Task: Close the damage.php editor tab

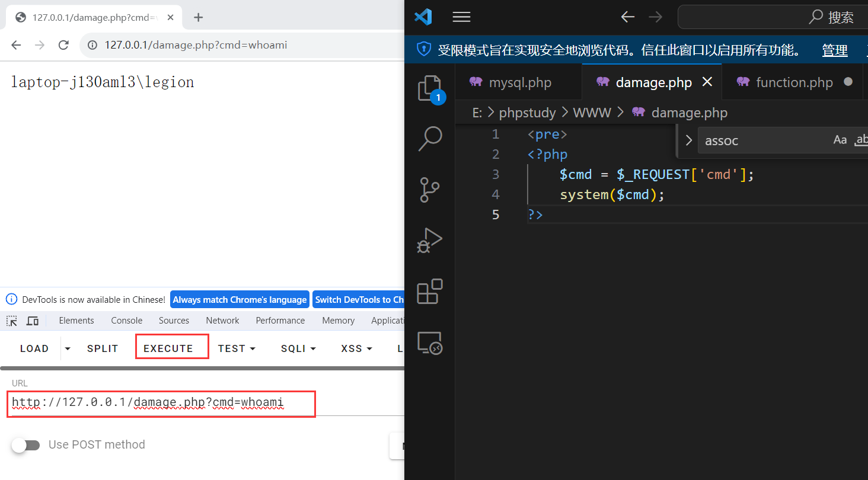Action: 707,82
